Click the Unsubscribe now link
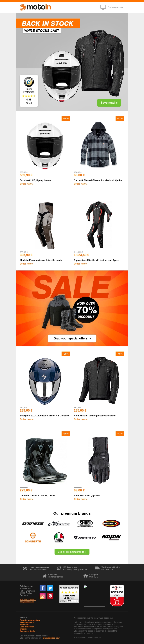Screen dimensions: 144x644 pyautogui.click(x=51, y=638)
